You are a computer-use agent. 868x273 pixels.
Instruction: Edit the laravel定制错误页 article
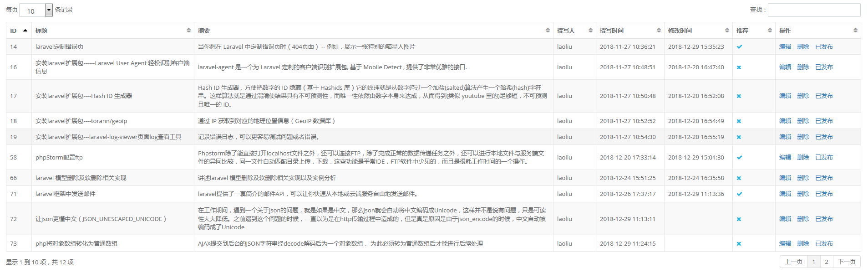coord(785,46)
